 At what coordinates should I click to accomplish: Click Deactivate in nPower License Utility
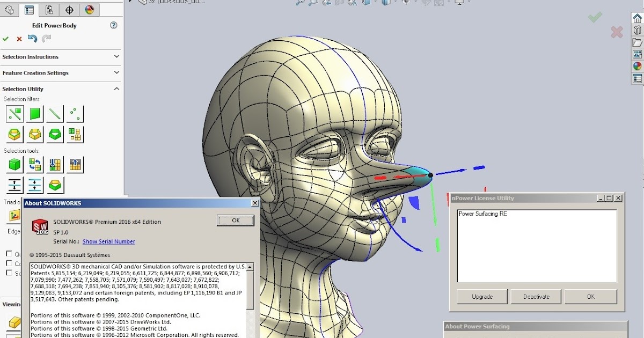(x=536, y=296)
